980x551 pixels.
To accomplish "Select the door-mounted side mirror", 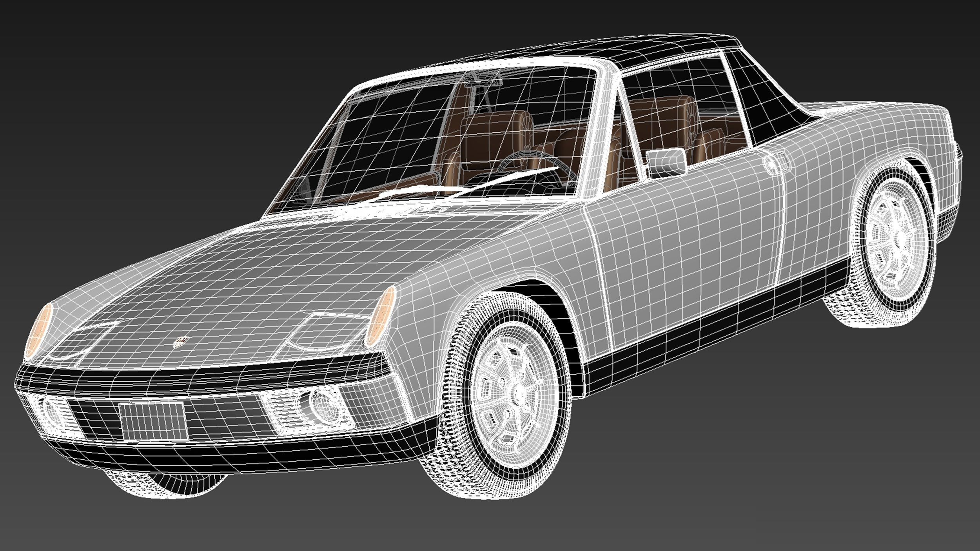I will [666, 163].
